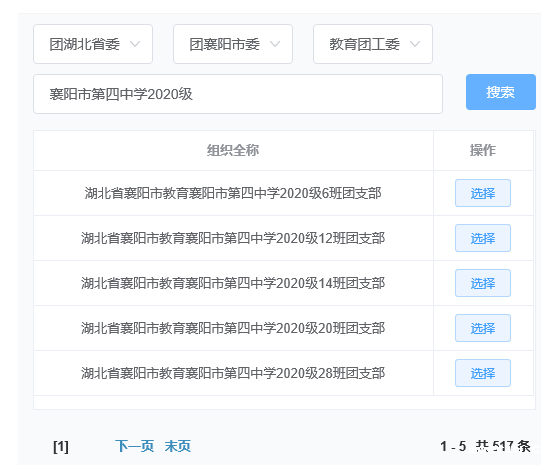Viewport: 559px width, 465px height.
Task: Click chevron arrow beside 教育团工委
Action: (x=415, y=44)
